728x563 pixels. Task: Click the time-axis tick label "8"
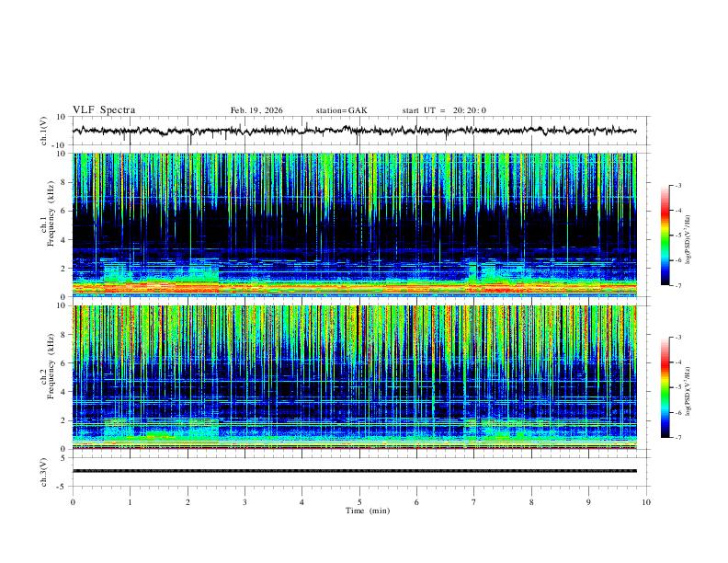[531, 502]
